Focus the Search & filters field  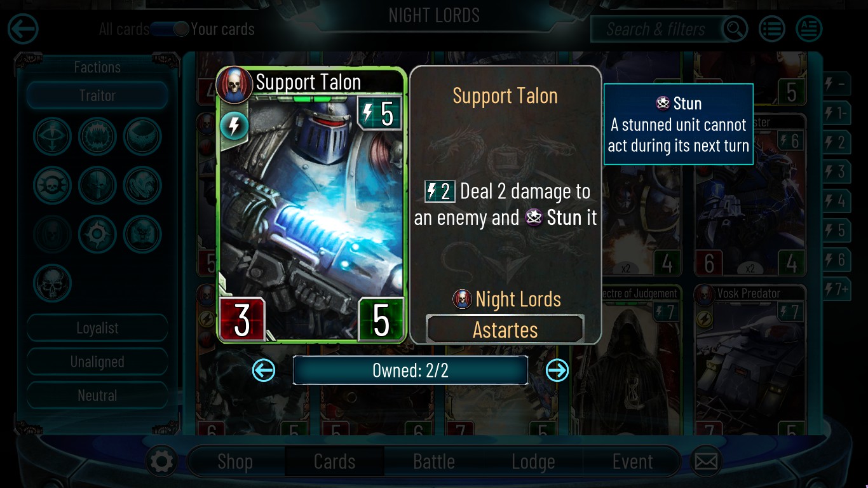pyautogui.click(x=657, y=29)
